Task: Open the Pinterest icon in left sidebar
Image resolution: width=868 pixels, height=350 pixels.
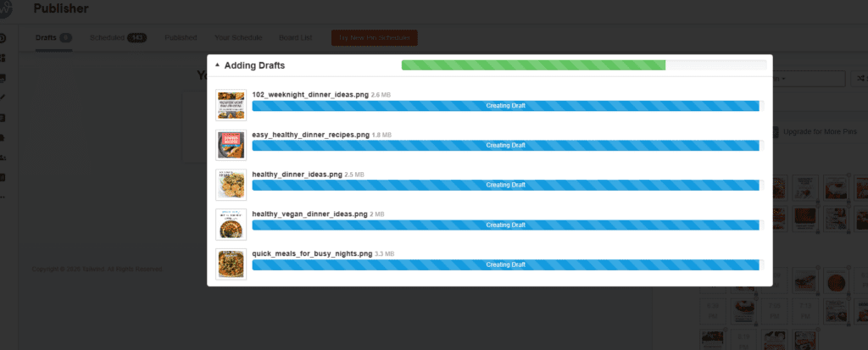Action: pos(3,39)
